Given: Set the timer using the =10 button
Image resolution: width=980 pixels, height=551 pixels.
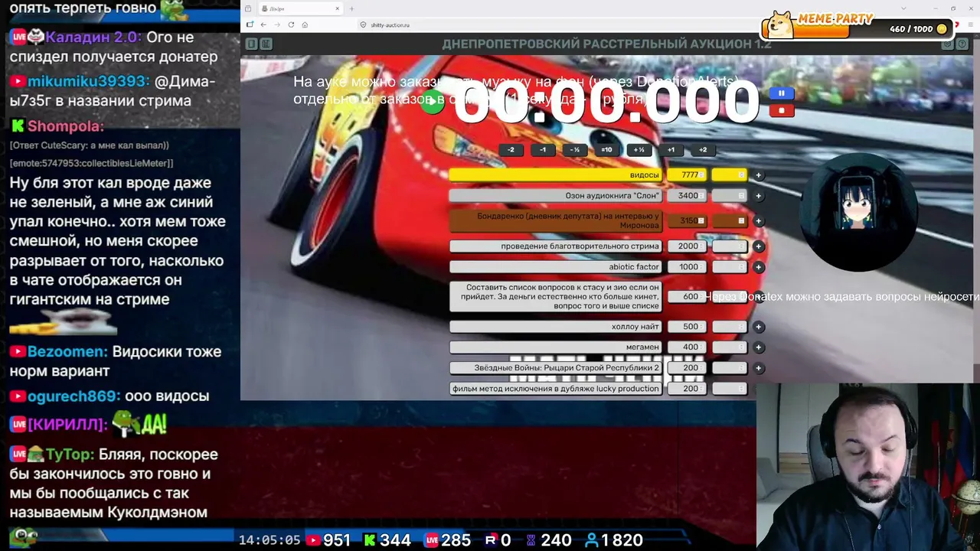Looking at the screenshot, I should point(606,150).
